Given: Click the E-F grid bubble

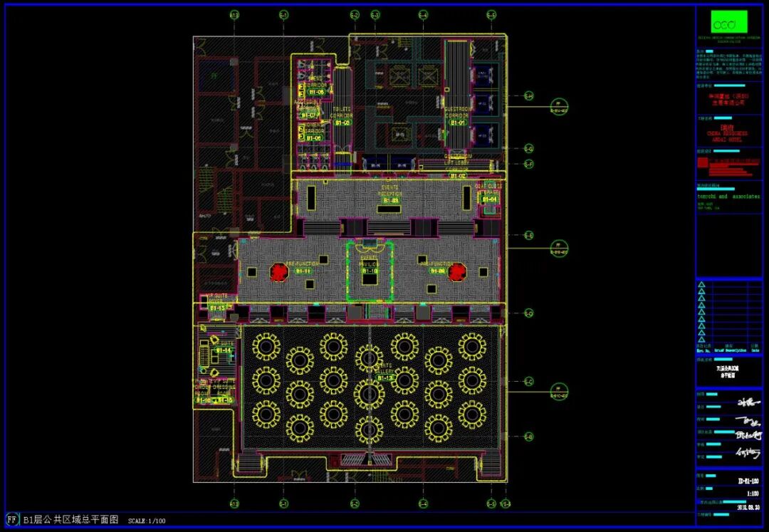Looking at the screenshot, I should tap(528, 164).
